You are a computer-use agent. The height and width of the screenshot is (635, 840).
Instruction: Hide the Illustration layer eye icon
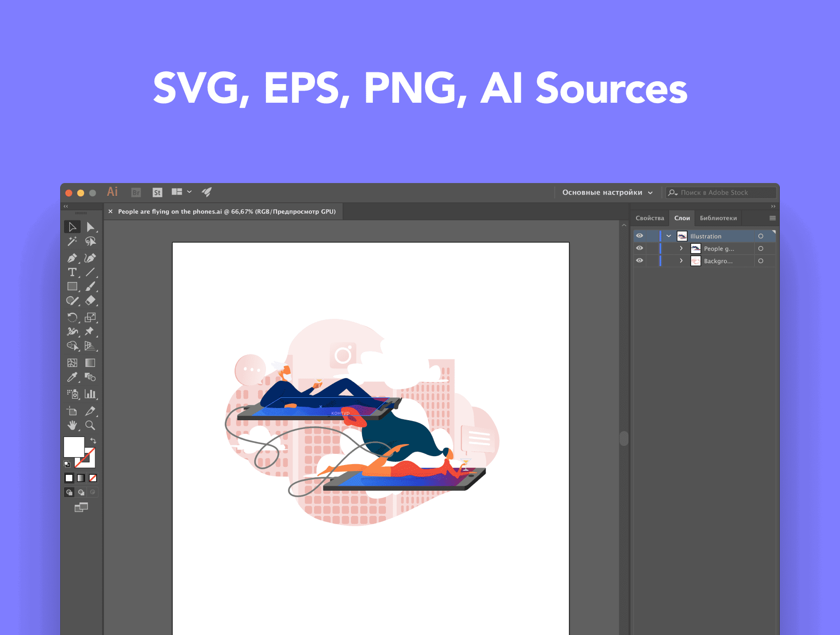tap(639, 236)
